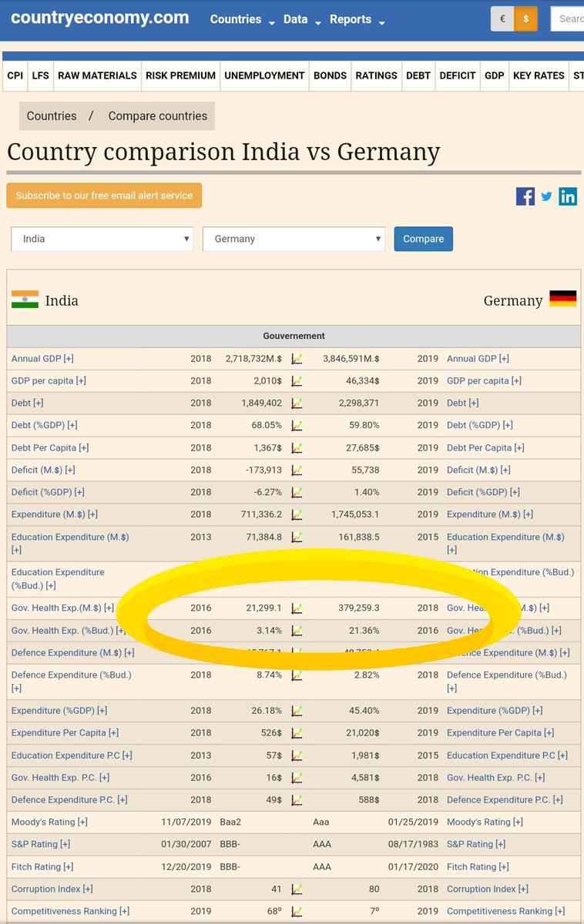Open chart icon in Expenditure Per Capita row
584x924 pixels.
click(297, 733)
